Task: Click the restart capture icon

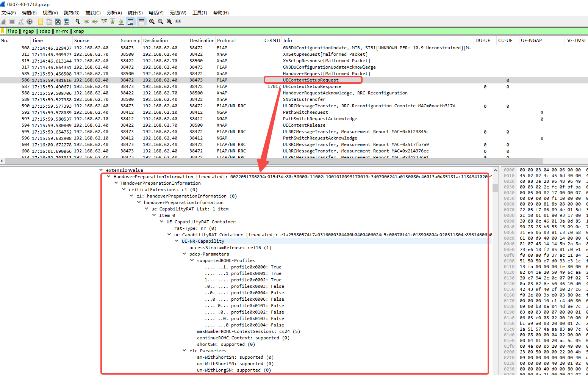Action: [21, 22]
